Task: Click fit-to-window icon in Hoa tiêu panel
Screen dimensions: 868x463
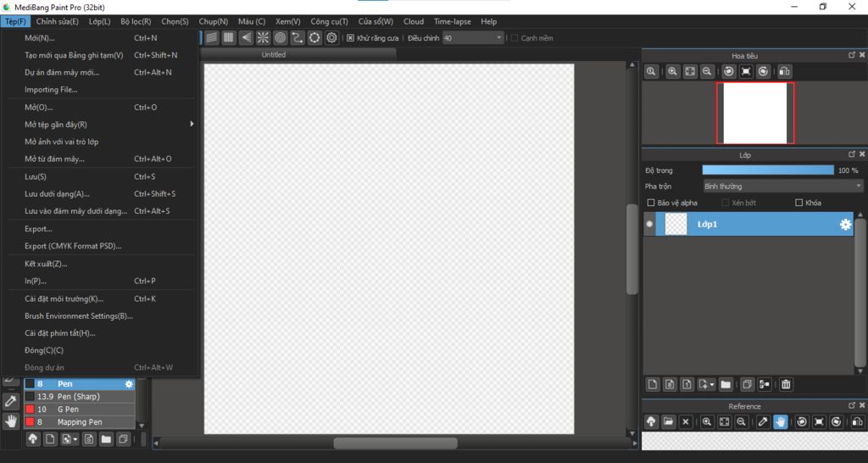Action: (690, 71)
